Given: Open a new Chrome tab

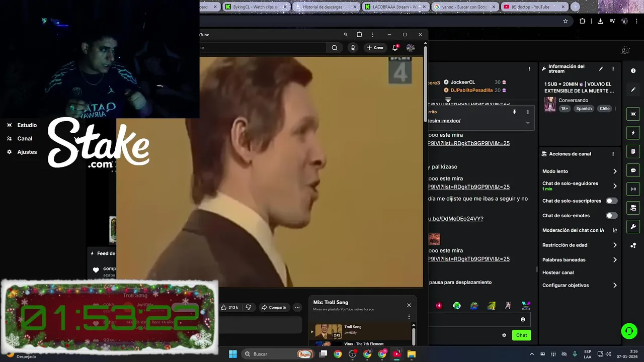Looking at the screenshot, I should 575,7.
